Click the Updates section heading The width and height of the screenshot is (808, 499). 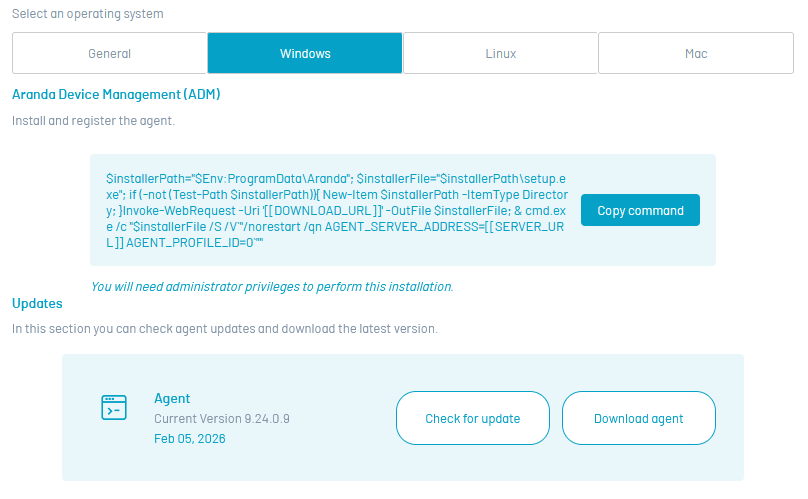pos(37,303)
